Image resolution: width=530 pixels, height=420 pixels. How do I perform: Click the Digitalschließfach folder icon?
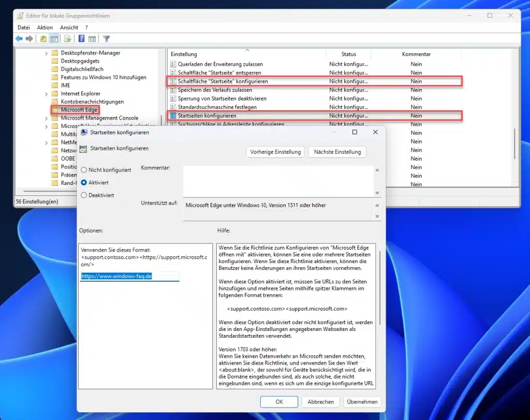coord(55,69)
